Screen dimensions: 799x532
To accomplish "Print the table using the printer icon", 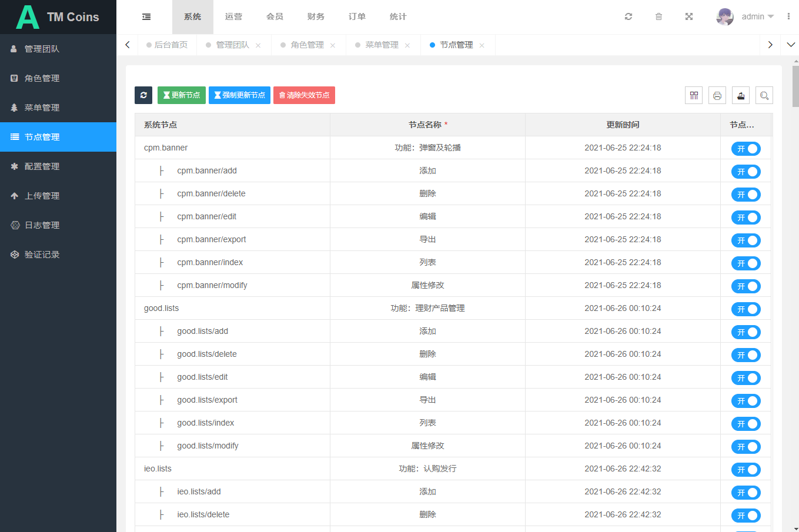I will pyautogui.click(x=717, y=95).
